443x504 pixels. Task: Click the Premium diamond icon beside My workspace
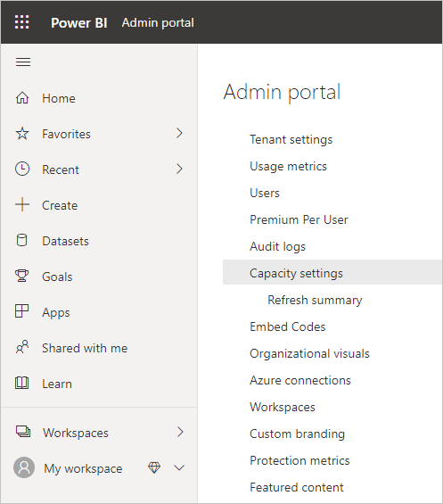[x=154, y=467]
